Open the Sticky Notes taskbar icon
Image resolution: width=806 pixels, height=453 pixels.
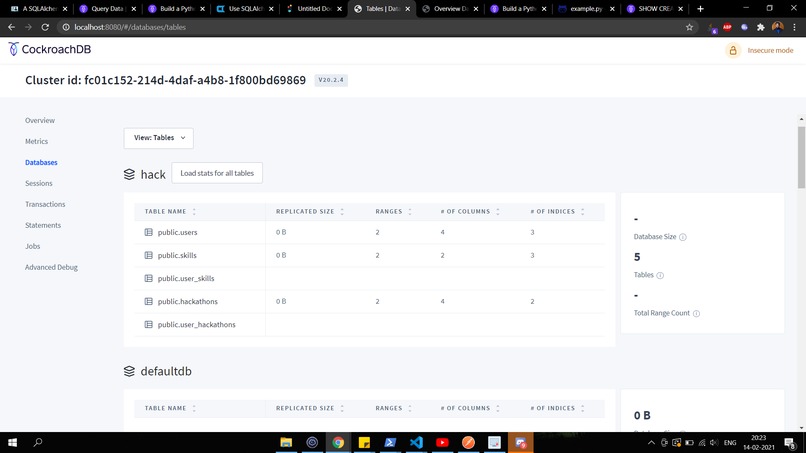(364, 442)
